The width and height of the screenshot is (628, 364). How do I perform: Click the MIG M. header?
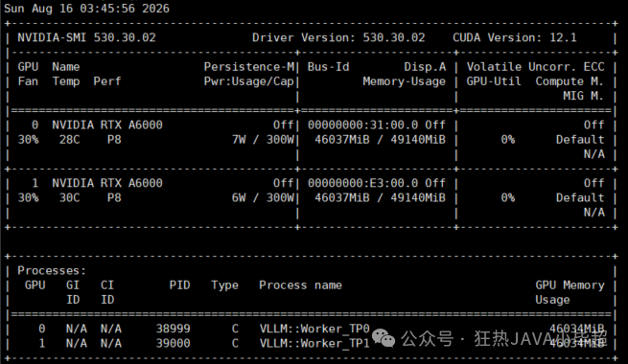pos(583,96)
